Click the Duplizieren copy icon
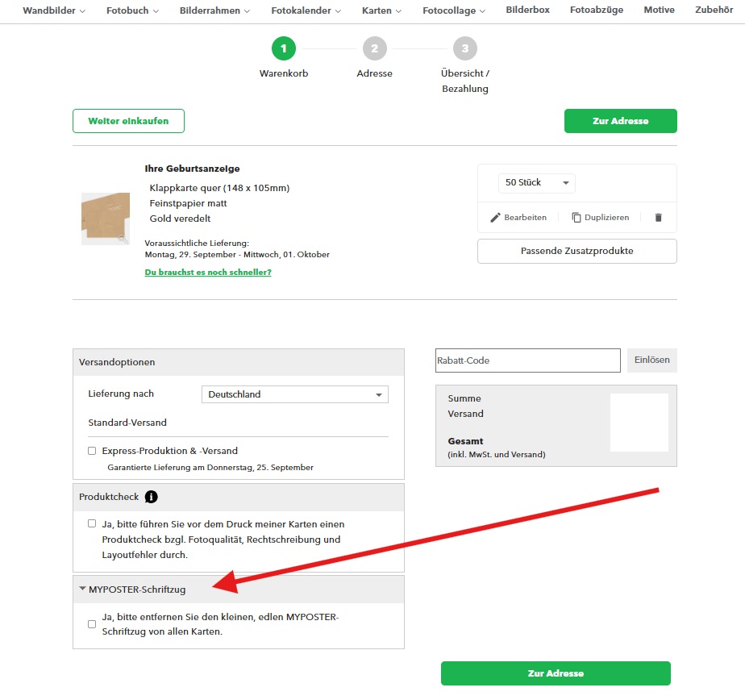The width and height of the screenshot is (745, 700). pos(576,218)
